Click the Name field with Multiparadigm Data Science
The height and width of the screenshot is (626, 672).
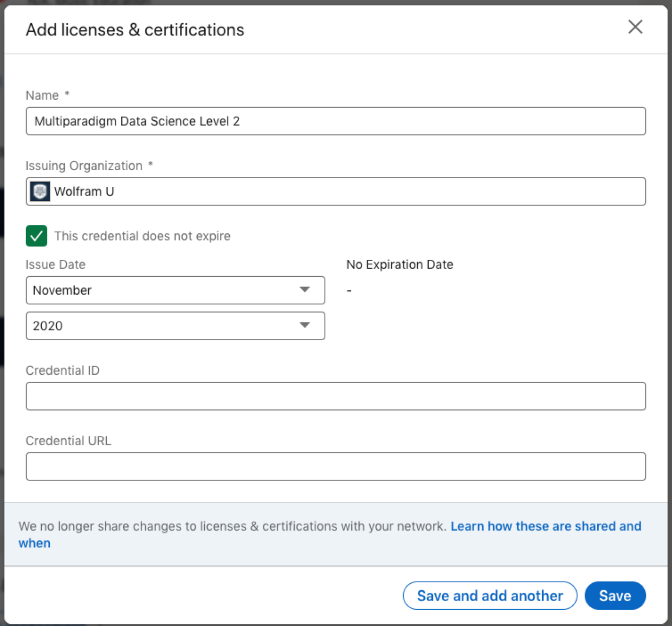(336, 121)
